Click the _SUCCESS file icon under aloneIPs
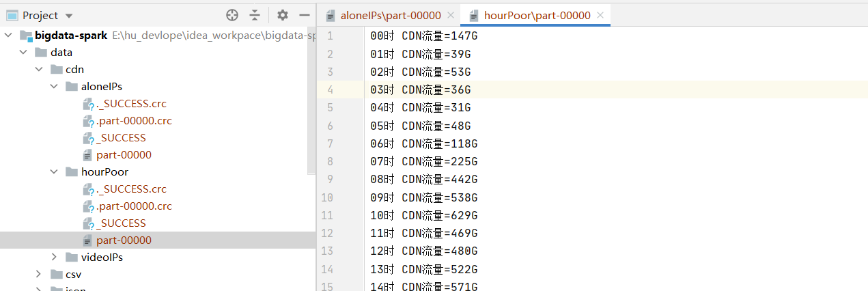This screenshot has width=868, height=291. coord(87,138)
